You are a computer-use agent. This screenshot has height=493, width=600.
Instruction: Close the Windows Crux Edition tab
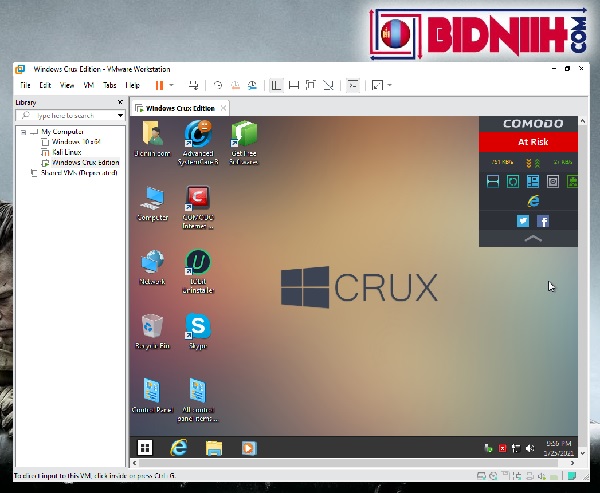pyautogui.click(x=223, y=108)
